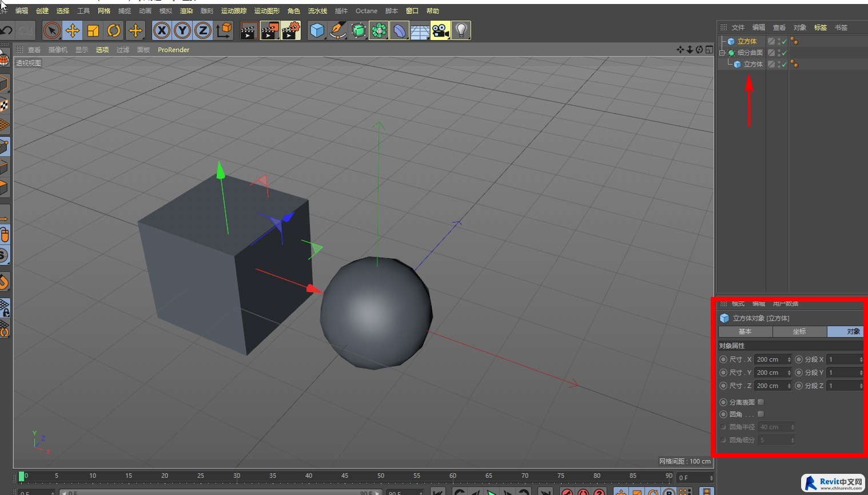Open viewport 显示 menu

pos(82,50)
